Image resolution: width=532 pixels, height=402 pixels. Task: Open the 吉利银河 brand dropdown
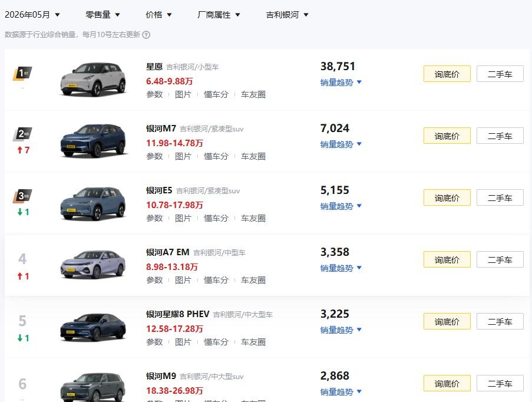(287, 15)
